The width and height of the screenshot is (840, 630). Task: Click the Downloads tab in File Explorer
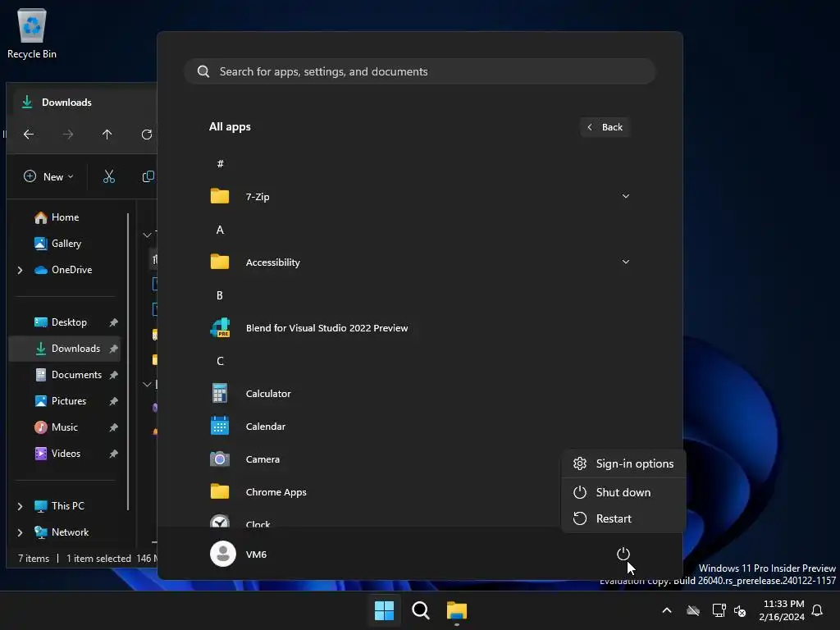click(84, 102)
